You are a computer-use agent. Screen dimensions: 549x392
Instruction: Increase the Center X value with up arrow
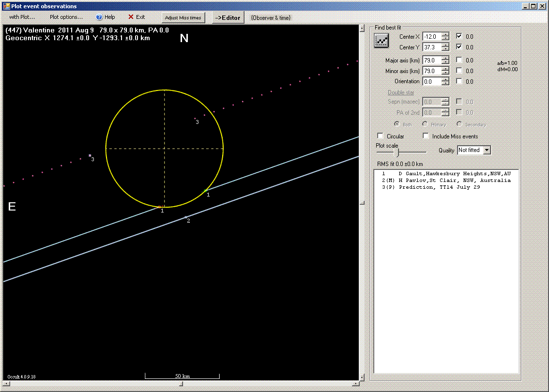point(445,35)
